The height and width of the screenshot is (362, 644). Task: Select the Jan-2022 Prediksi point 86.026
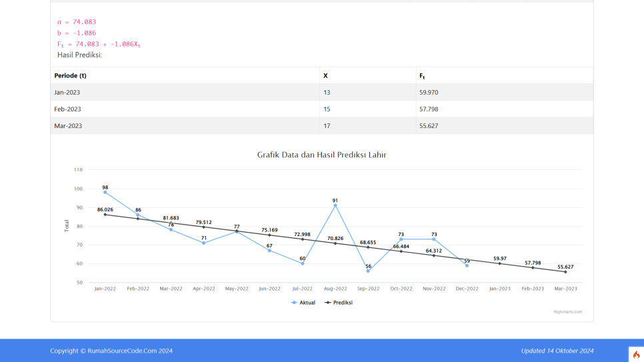pos(105,215)
